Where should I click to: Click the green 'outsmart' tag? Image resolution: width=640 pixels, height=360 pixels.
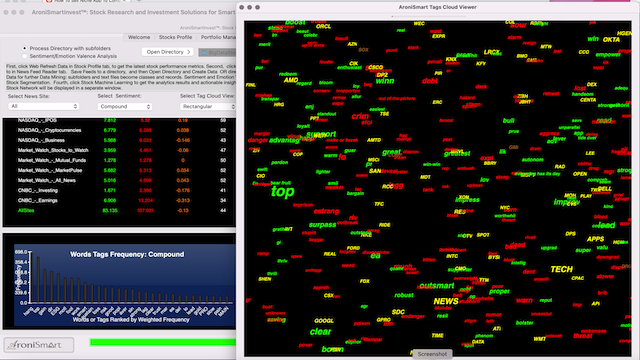click(437, 286)
